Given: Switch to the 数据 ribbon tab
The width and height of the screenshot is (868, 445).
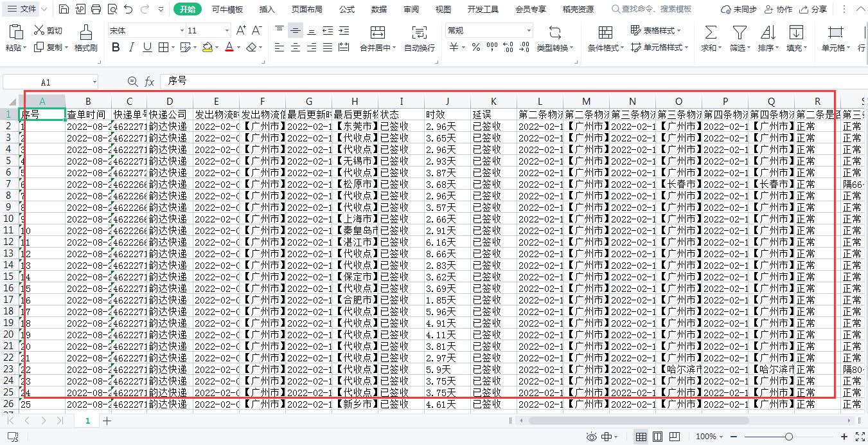Looking at the screenshot, I should tap(379, 9).
